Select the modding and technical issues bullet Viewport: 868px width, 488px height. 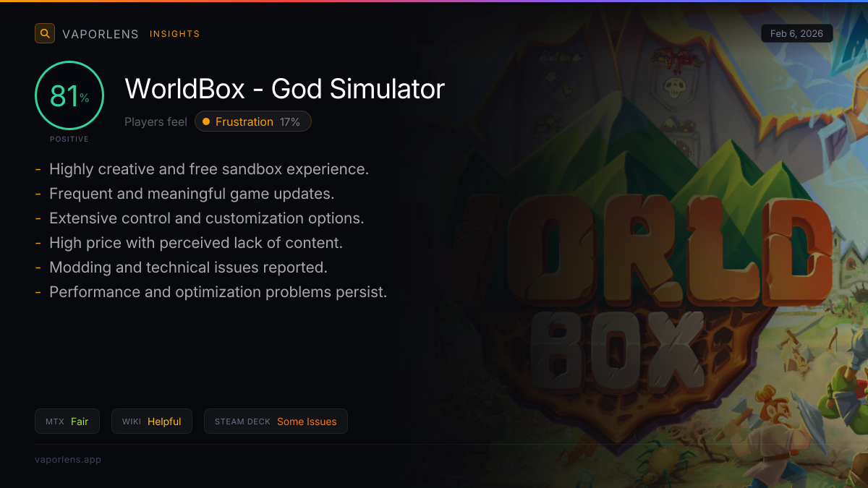pyautogui.click(x=188, y=267)
